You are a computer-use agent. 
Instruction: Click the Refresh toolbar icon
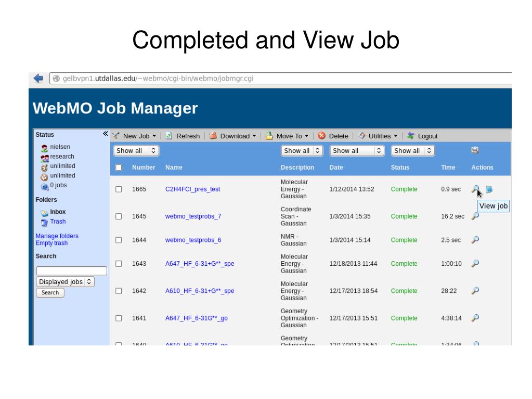pos(169,136)
